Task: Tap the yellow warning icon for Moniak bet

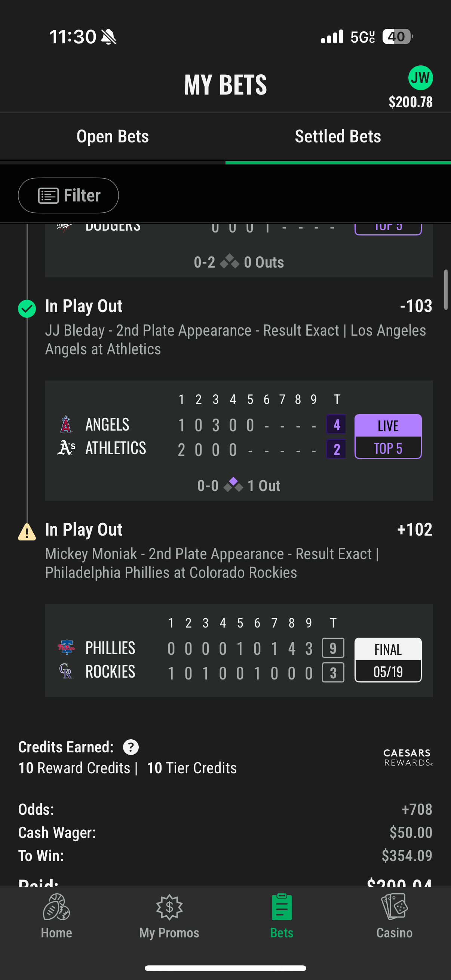Action: click(x=27, y=532)
